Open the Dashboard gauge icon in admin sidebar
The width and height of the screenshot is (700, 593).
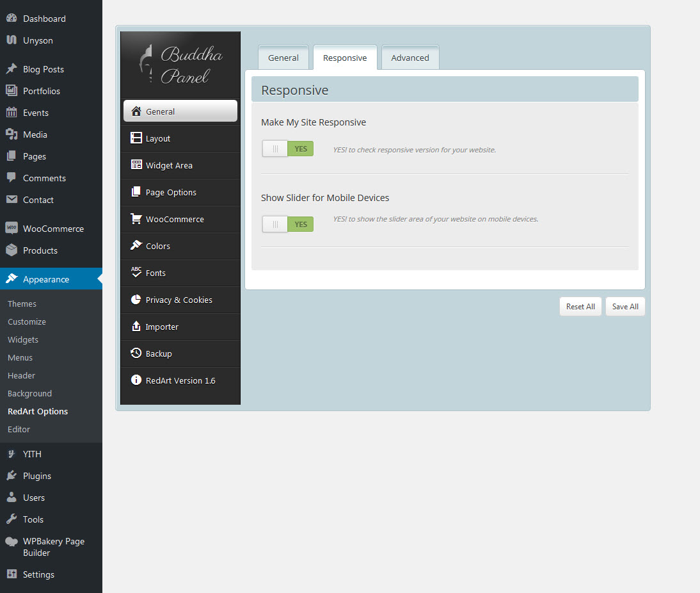(12, 18)
